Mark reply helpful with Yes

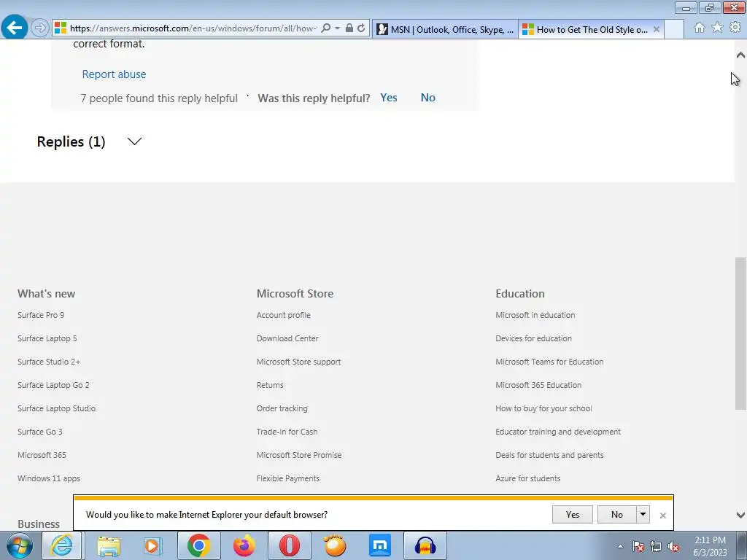[x=389, y=98]
